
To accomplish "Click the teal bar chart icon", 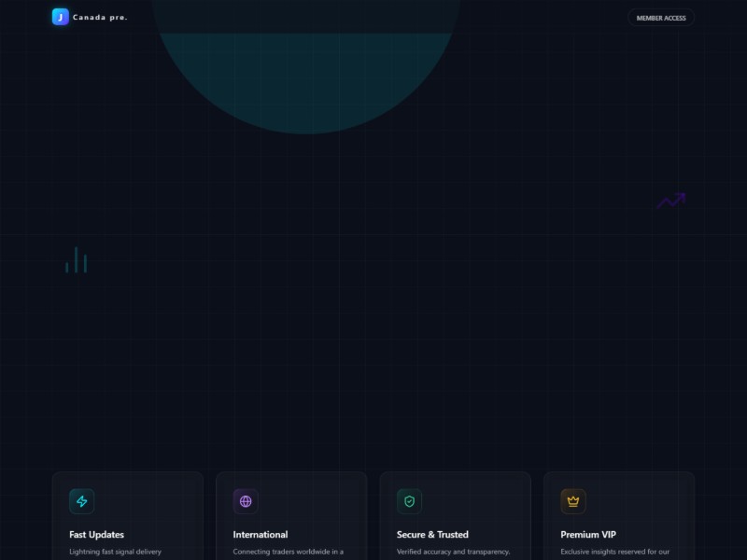I will click(76, 260).
